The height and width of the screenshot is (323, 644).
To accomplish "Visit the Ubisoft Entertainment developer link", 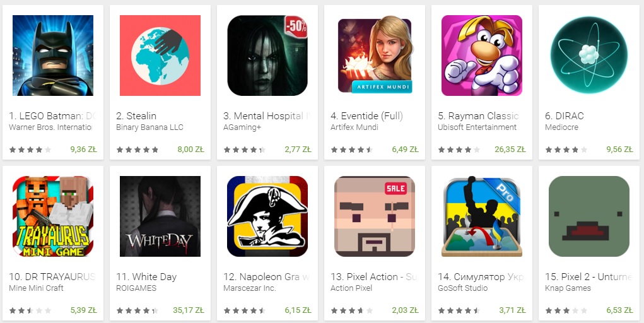I will point(477,127).
